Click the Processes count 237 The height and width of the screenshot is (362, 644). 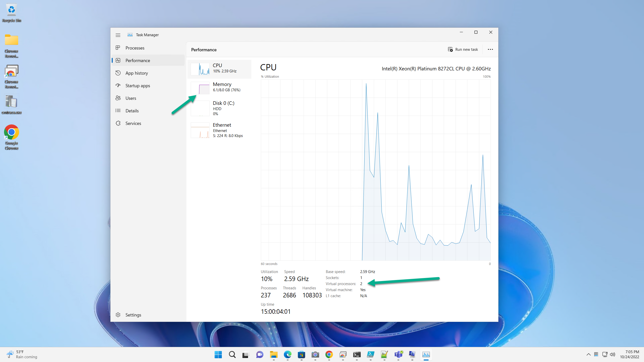266,295
